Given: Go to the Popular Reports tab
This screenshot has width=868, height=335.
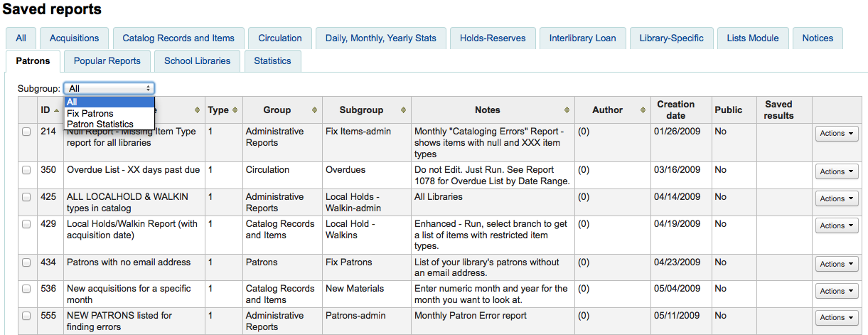Looking at the screenshot, I should [x=107, y=61].
